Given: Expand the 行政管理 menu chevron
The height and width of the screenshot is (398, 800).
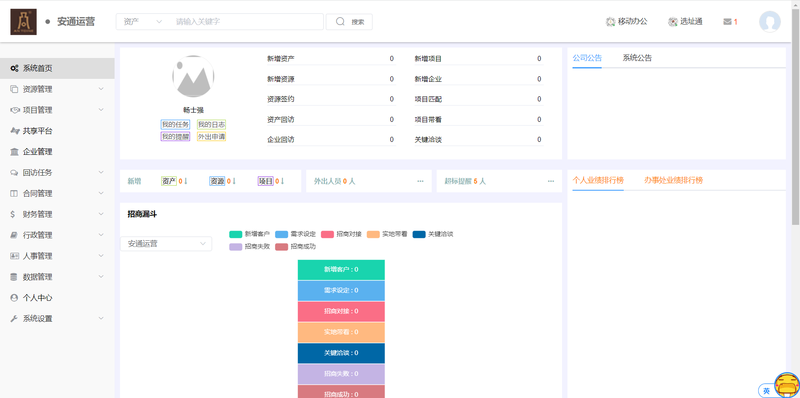Looking at the screenshot, I should (x=101, y=235).
